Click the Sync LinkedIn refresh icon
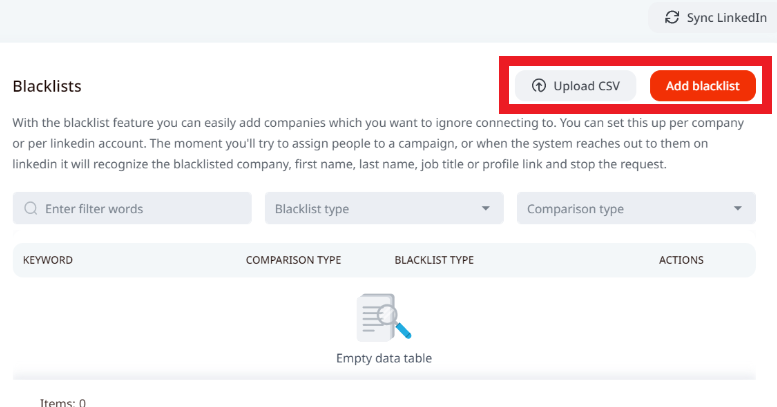Screen dimensions: 777x407 [672, 17]
